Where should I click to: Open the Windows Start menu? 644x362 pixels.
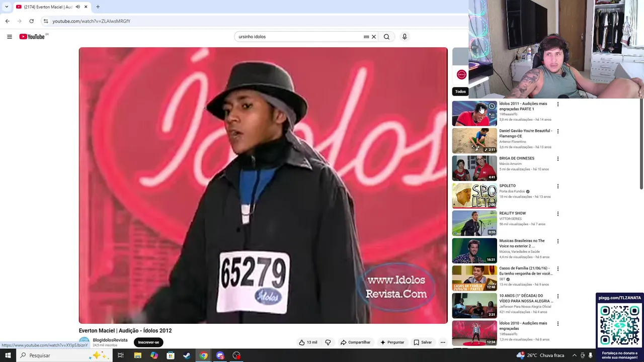click(8, 355)
